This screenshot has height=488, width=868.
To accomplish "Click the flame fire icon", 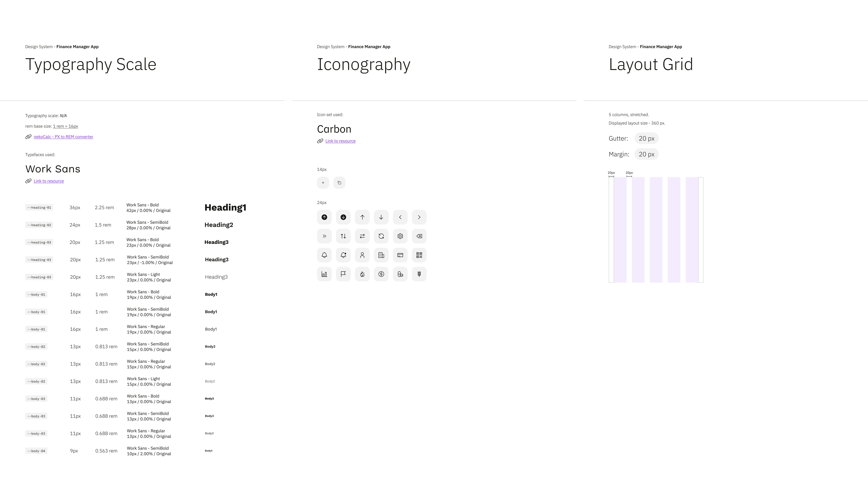I will click(362, 274).
